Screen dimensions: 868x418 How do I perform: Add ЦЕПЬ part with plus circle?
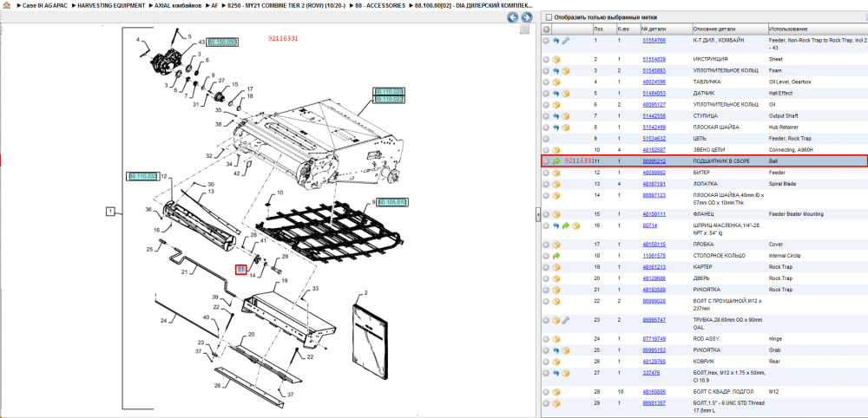(546, 139)
